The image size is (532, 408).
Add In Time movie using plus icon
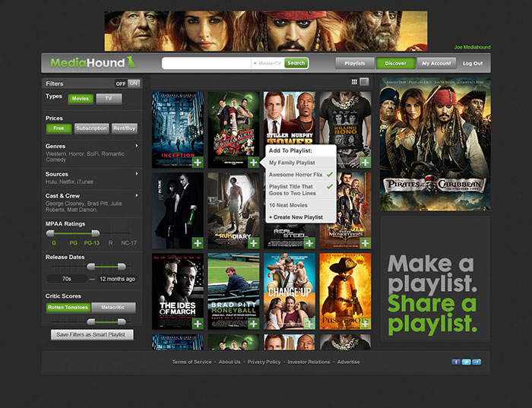[198, 243]
